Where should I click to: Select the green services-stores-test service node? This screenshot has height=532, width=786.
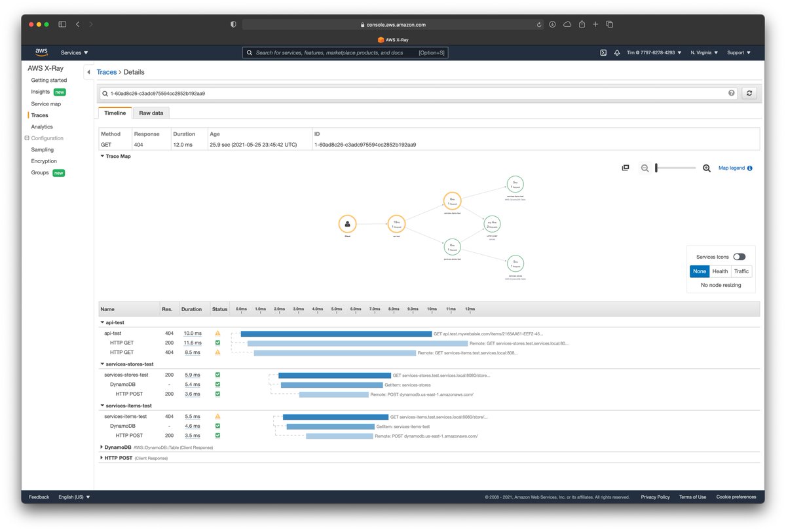[452, 247]
